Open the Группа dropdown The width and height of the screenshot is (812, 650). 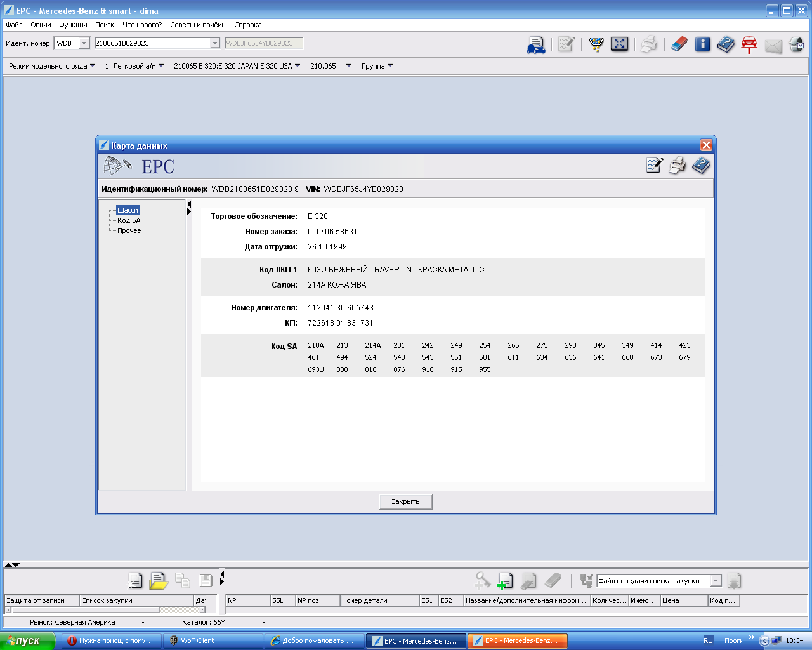(377, 66)
